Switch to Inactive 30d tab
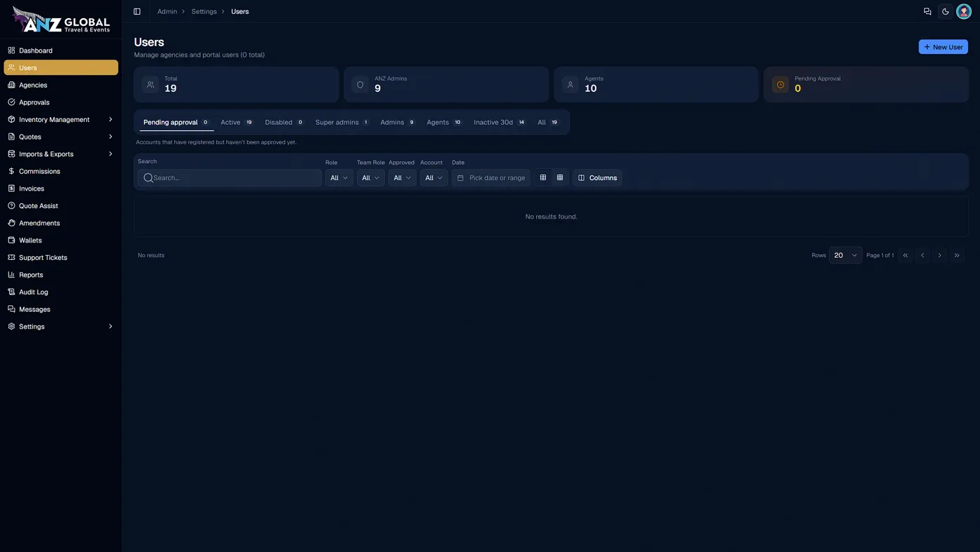The image size is (980, 552). click(500, 123)
